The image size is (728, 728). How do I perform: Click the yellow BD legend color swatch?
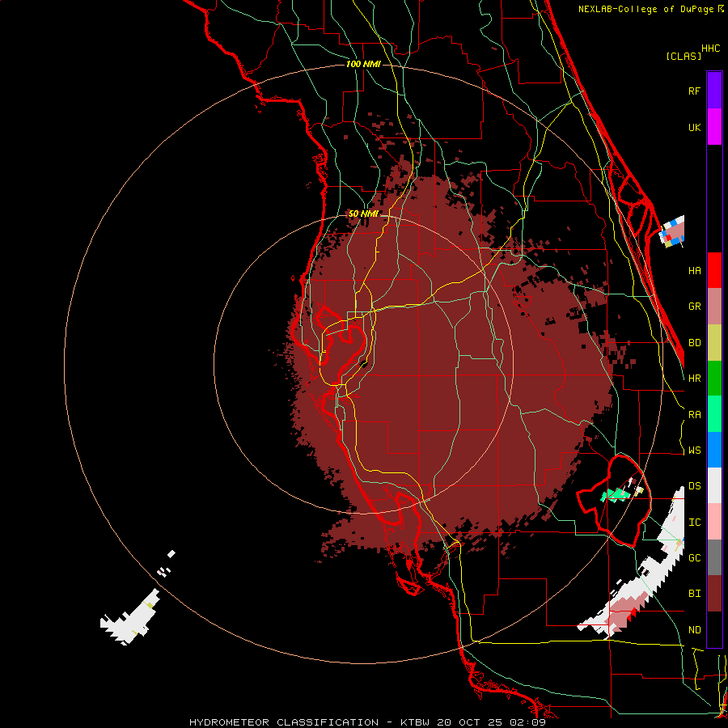pyautogui.click(x=714, y=343)
